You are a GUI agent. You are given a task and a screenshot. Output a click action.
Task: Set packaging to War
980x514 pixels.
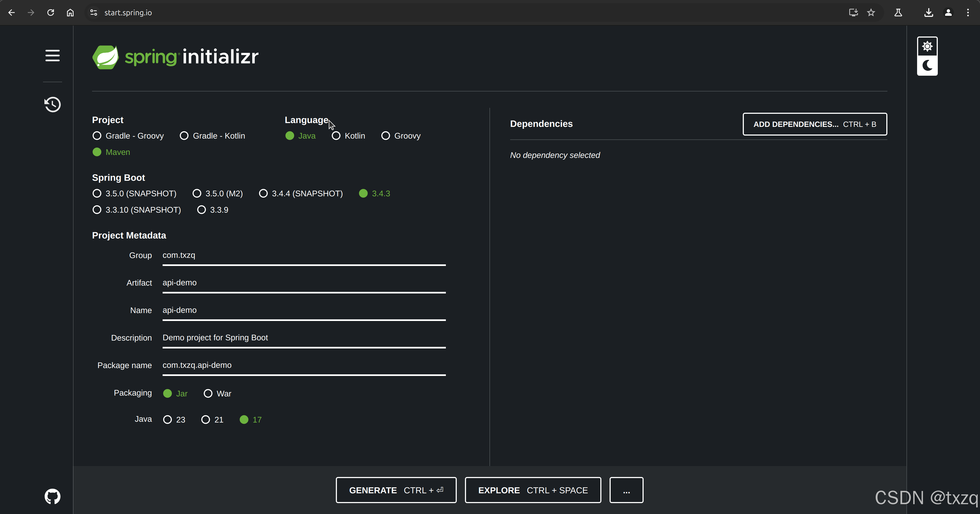click(208, 393)
